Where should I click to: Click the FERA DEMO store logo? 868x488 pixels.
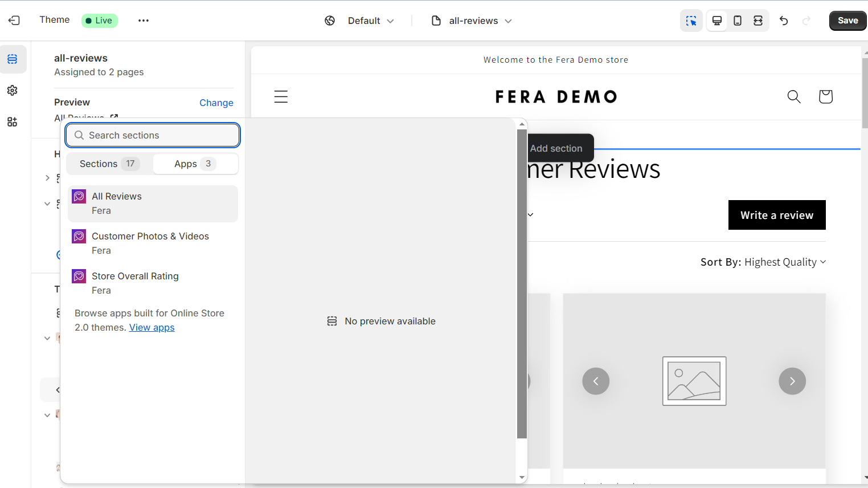click(x=556, y=96)
